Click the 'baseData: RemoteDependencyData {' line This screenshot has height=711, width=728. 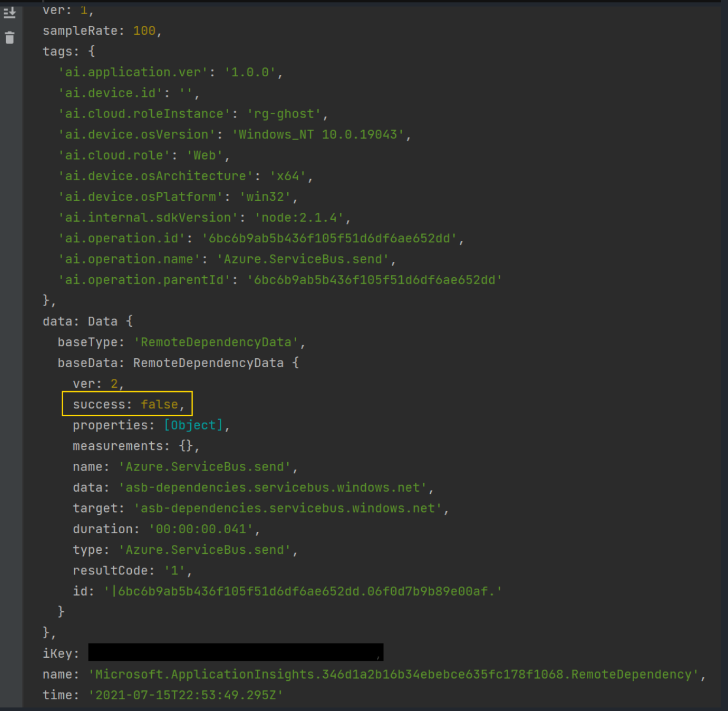[178, 363]
